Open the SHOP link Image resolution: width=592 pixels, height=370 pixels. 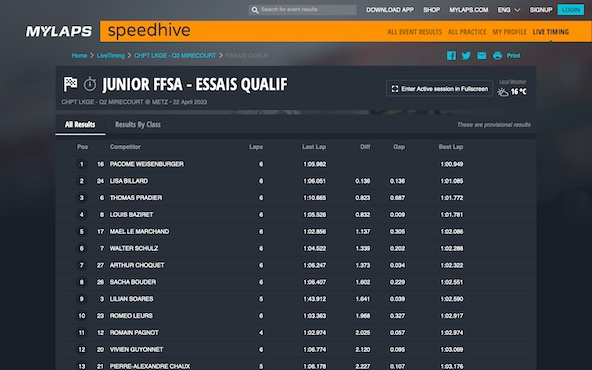(431, 10)
